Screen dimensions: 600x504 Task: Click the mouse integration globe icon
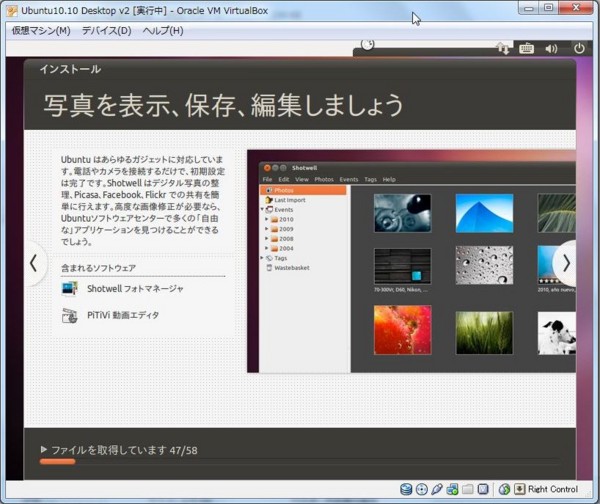coord(504,489)
